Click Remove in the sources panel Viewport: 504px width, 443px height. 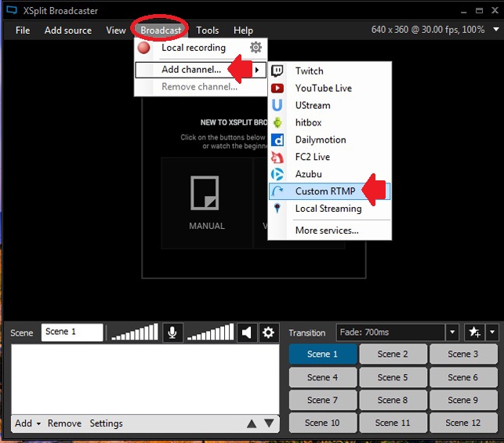64,423
